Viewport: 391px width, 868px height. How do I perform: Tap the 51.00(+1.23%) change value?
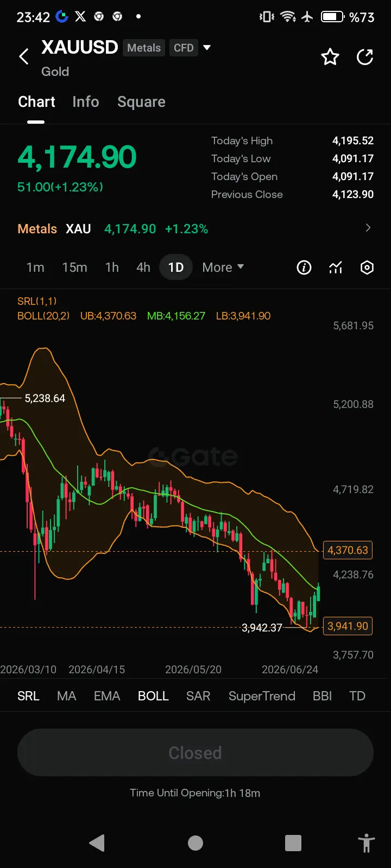60,187
